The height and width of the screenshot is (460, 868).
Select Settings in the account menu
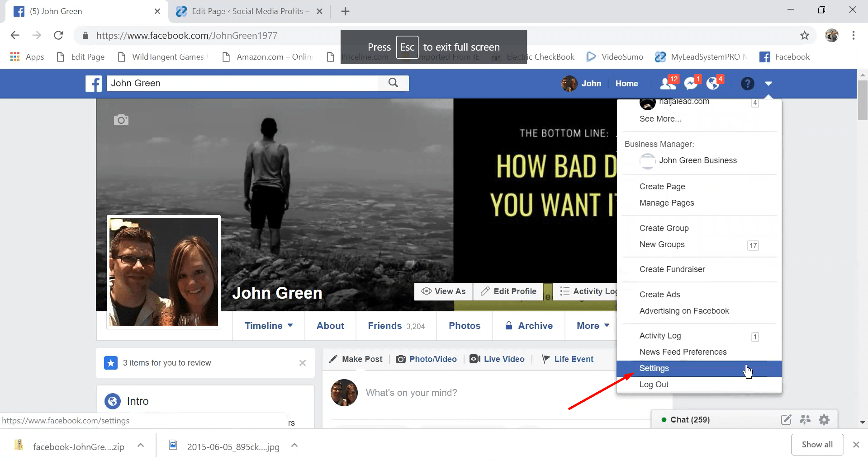[699, 368]
